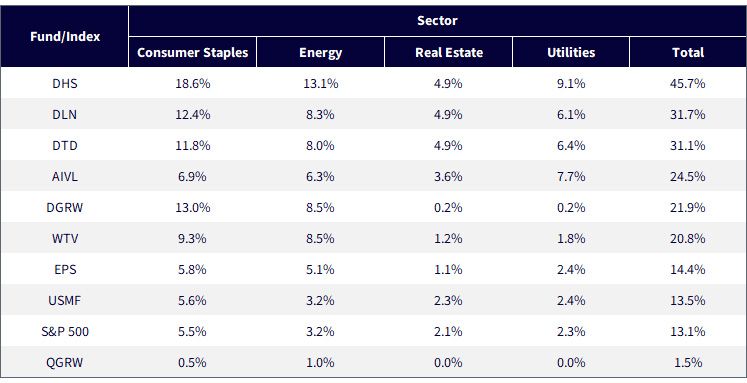
Task: Click the QGRW fund row label
Action: click(65, 363)
